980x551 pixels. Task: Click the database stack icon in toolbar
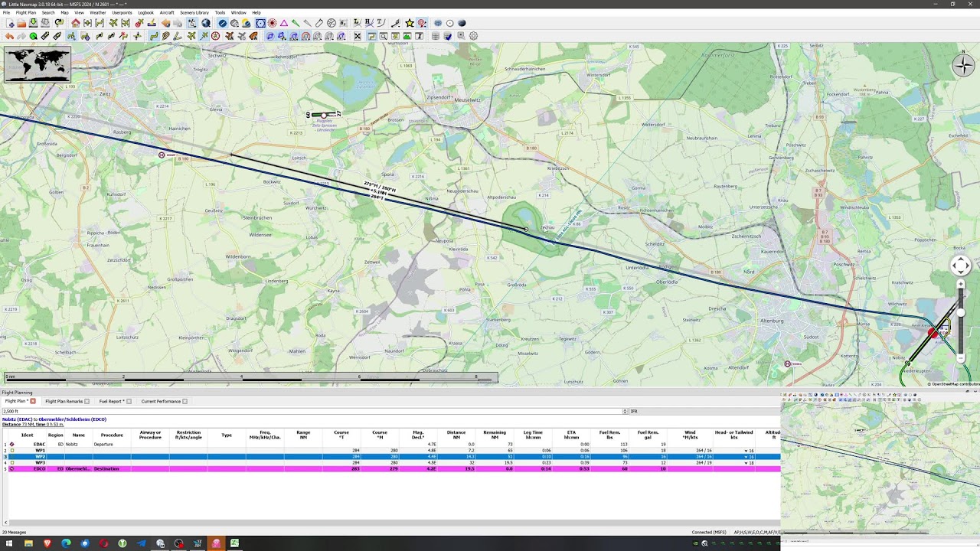pyautogui.click(x=436, y=36)
